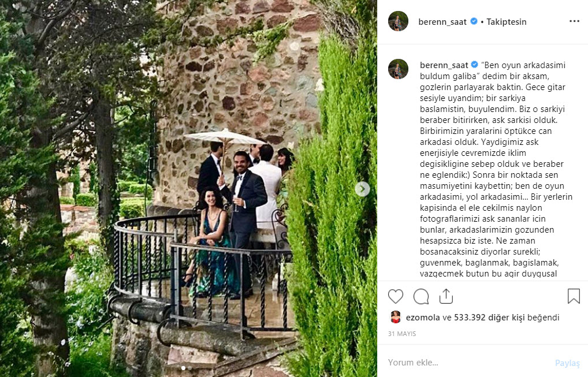Open the three-dots more options menu
The width and height of the screenshot is (588, 377).
click(x=574, y=21)
